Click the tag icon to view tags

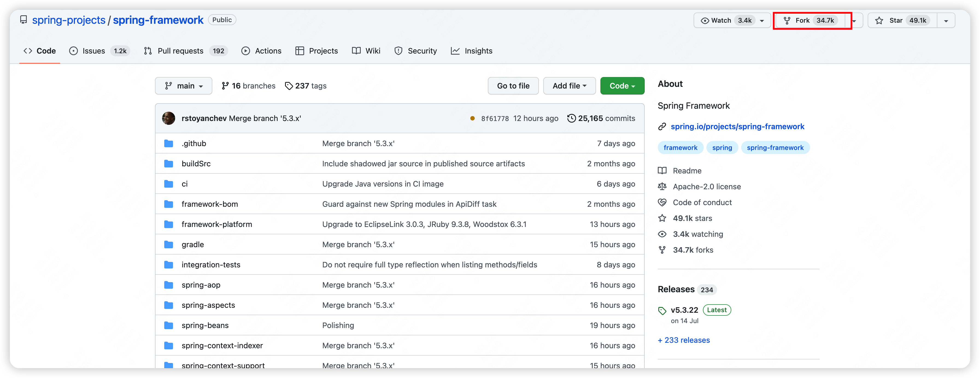[x=289, y=85]
